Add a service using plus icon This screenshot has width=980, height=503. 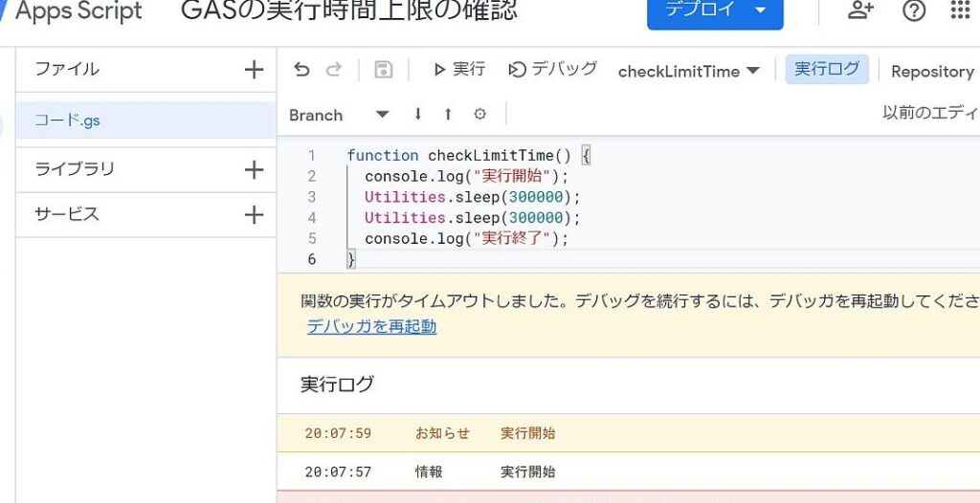tap(254, 214)
